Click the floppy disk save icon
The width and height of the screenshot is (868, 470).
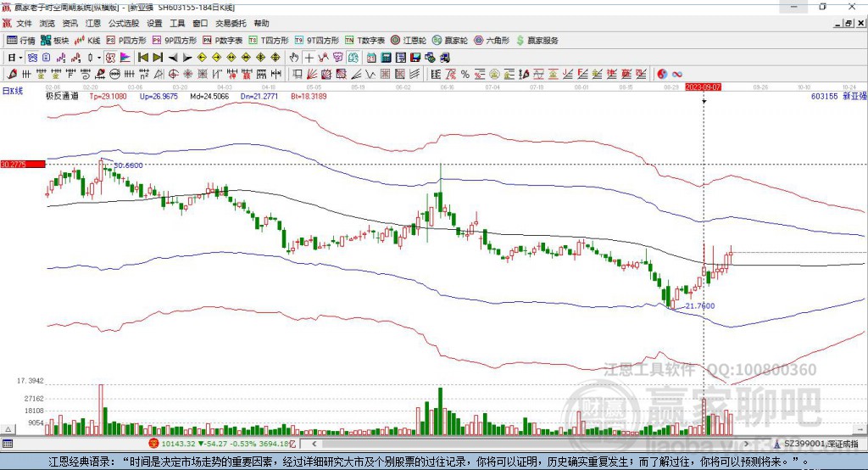415,58
